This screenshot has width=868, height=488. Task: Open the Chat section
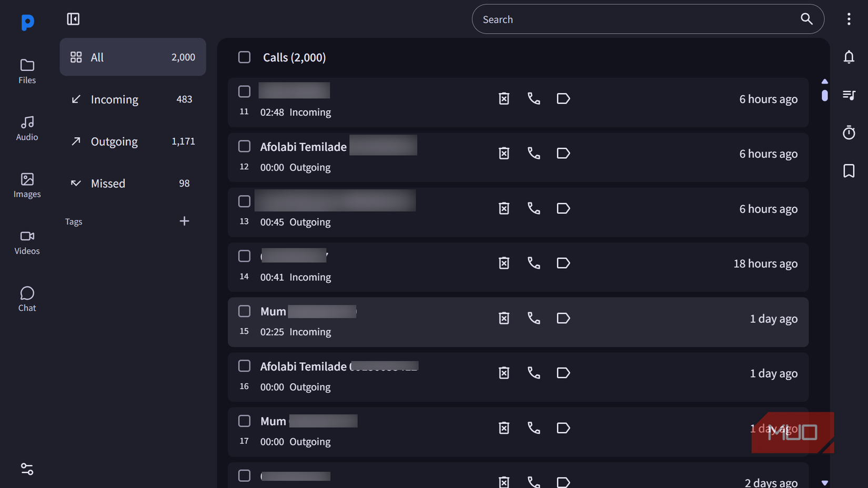pos(27,300)
